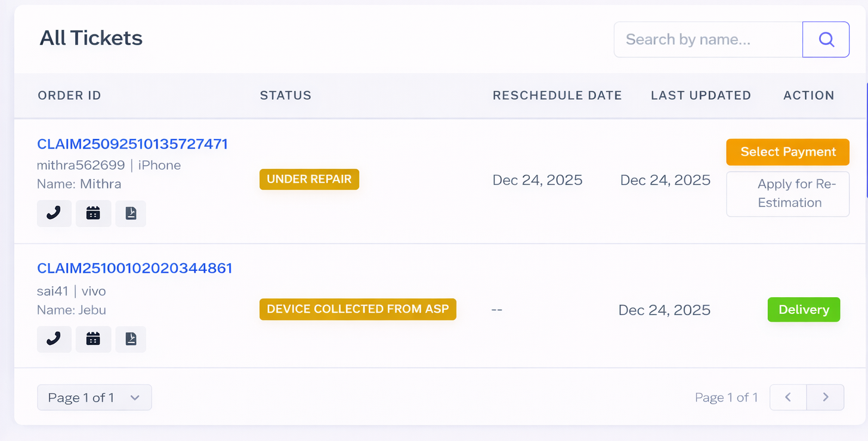Click calendar icon for Jebu's ticket
868x441 pixels.
pos(93,339)
